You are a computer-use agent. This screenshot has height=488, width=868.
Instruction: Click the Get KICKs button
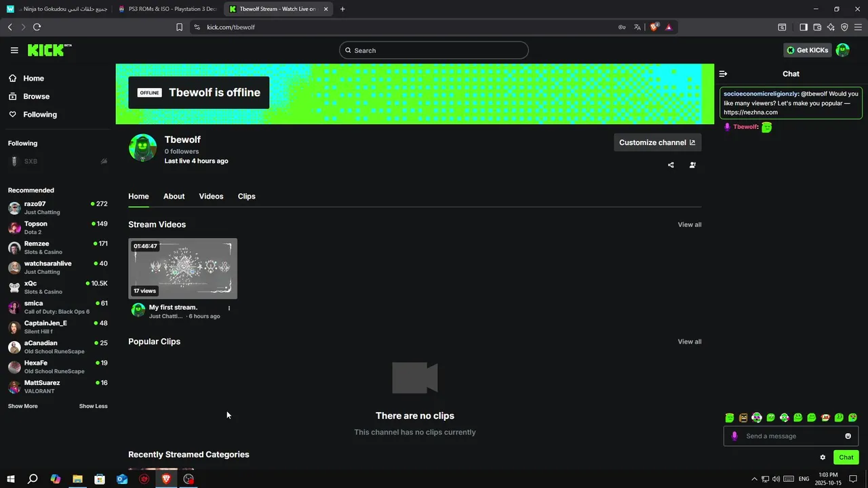click(808, 50)
